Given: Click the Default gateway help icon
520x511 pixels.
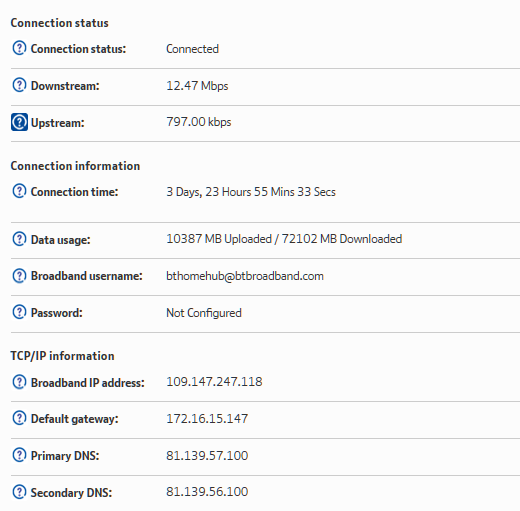Looking at the screenshot, I should click(x=19, y=418).
